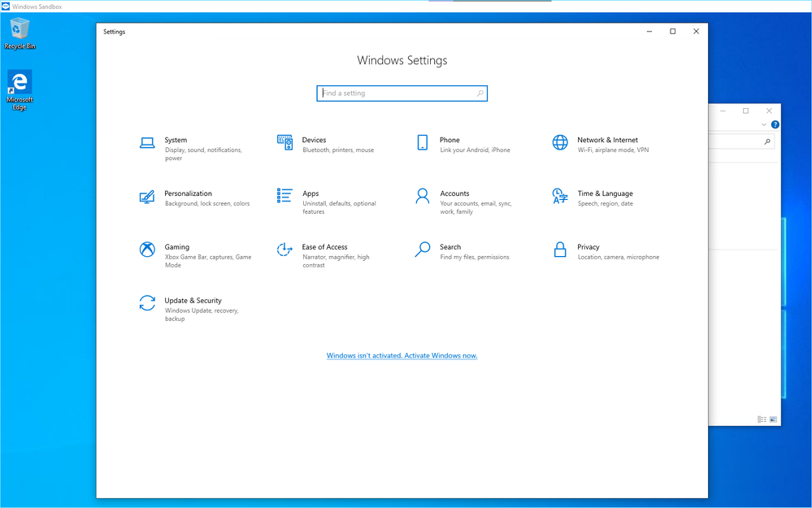
Task: Open Update & Security refresh icon
Action: point(147,303)
